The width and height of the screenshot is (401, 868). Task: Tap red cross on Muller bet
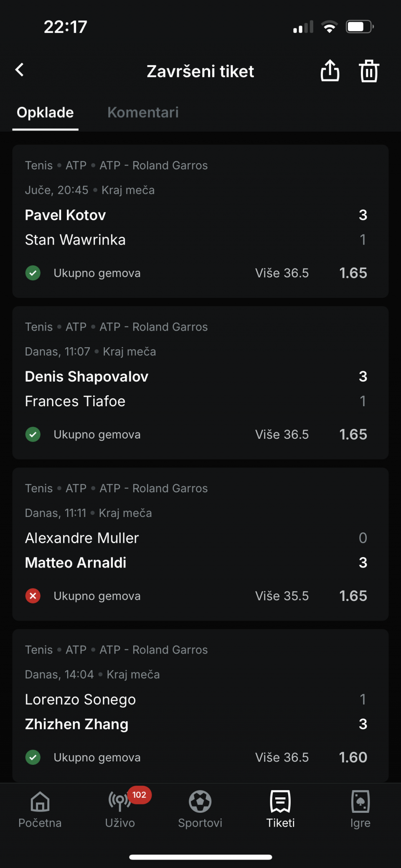pyautogui.click(x=33, y=596)
